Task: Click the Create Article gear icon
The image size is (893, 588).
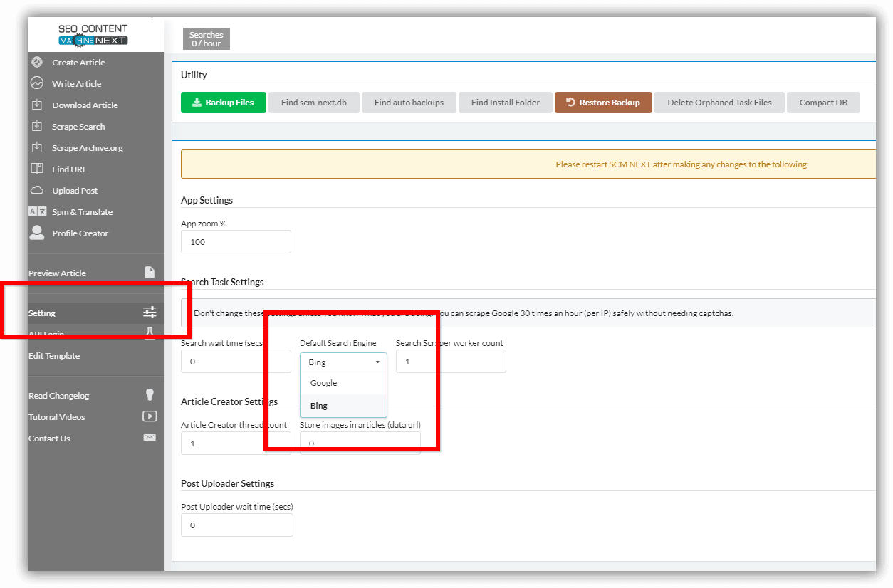Action: 37,63
